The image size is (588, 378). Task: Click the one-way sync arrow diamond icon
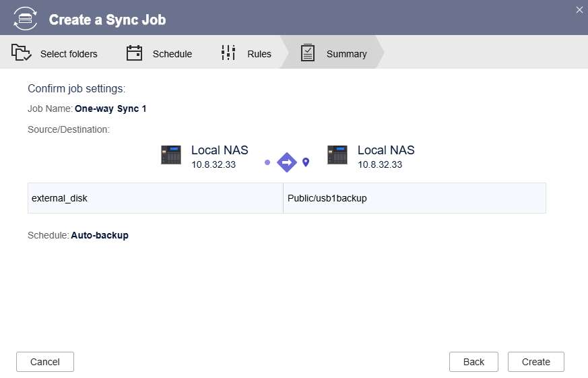coord(287,162)
